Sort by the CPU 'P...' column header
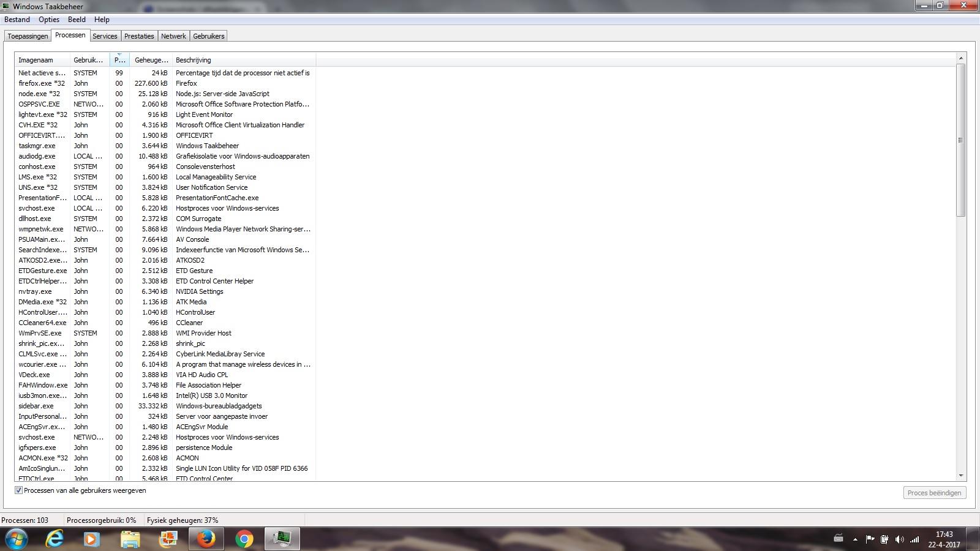Viewport: 980px width, 551px height. tap(119, 60)
